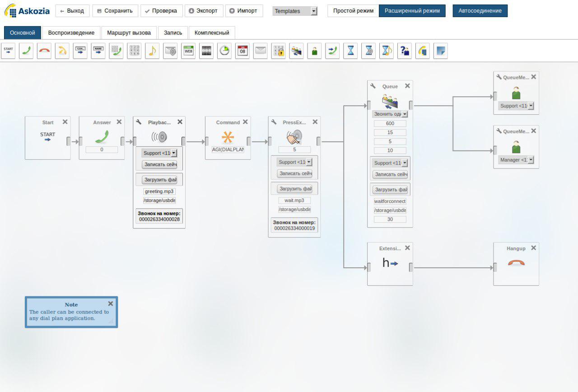The image size is (578, 392).
Task: Switch to Расширенный режим mode
Action: pyautogui.click(x=412, y=11)
